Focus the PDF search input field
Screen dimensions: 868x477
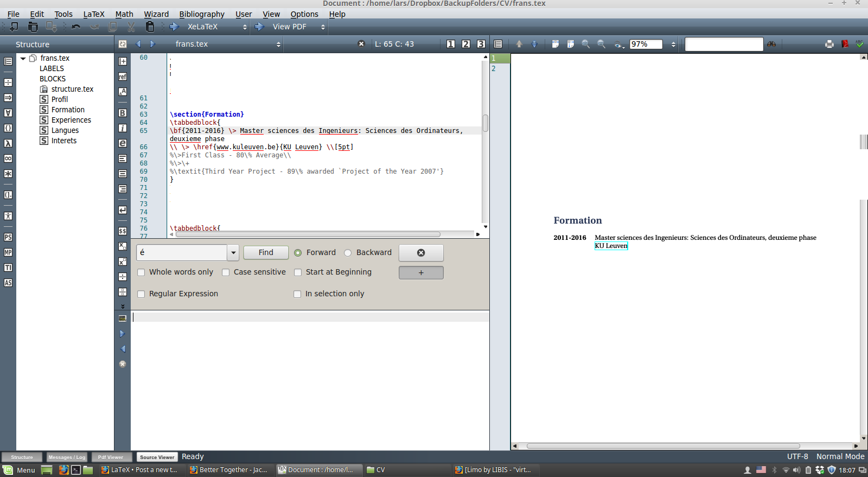724,44
